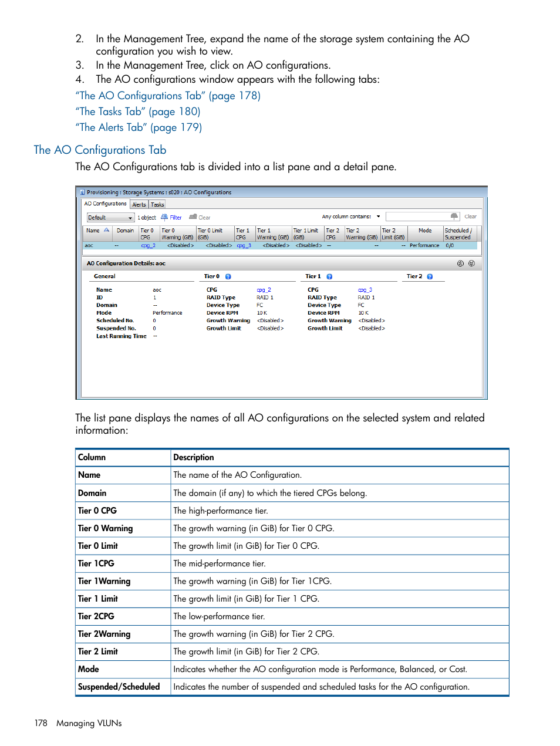Click the 'AO Configuration Details: aoc' header

[x=126, y=264]
